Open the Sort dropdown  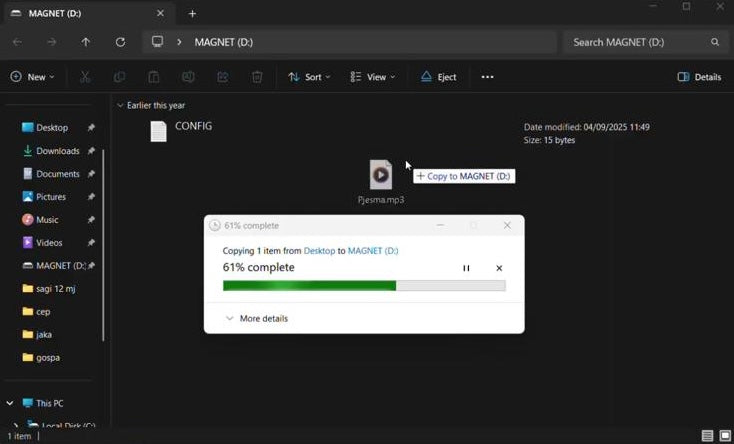click(x=311, y=77)
